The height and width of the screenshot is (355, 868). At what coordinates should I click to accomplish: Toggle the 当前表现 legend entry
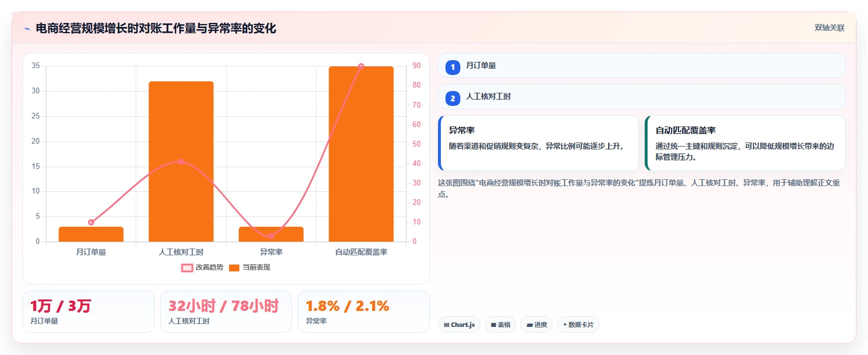[x=250, y=267]
